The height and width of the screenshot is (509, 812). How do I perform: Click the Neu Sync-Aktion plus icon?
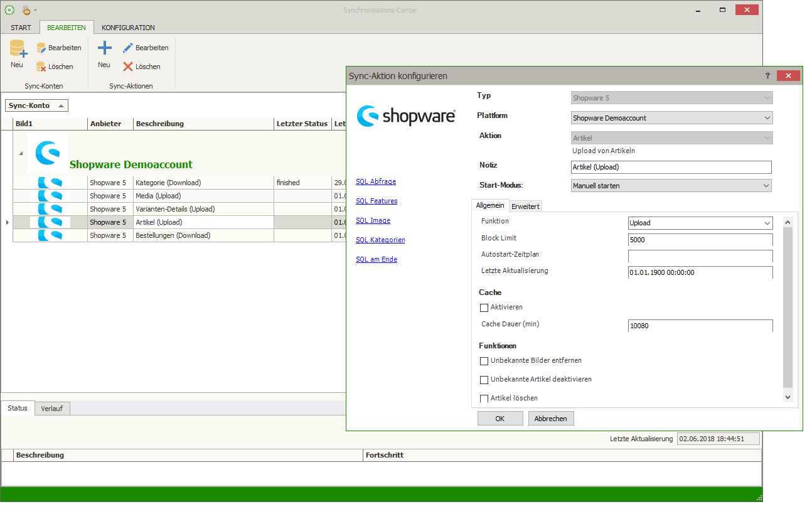click(104, 48)
